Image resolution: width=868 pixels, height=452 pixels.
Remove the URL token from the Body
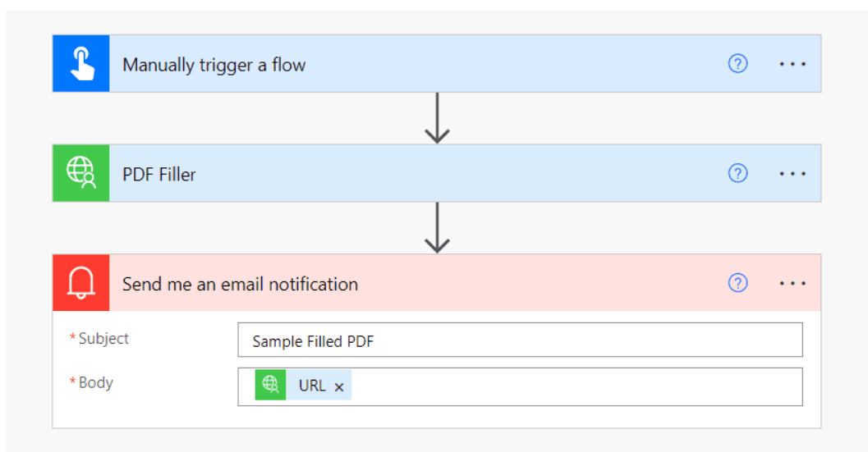coord(339,387)
